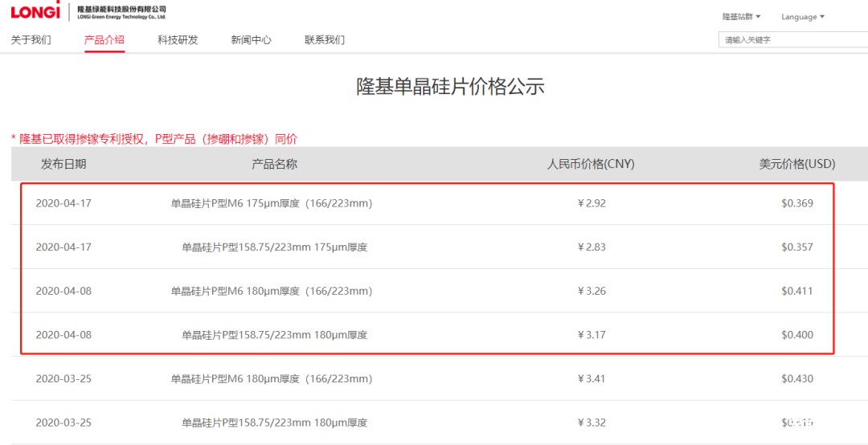Focus the 请输入关键字 search field

click(x=793, y=40)
